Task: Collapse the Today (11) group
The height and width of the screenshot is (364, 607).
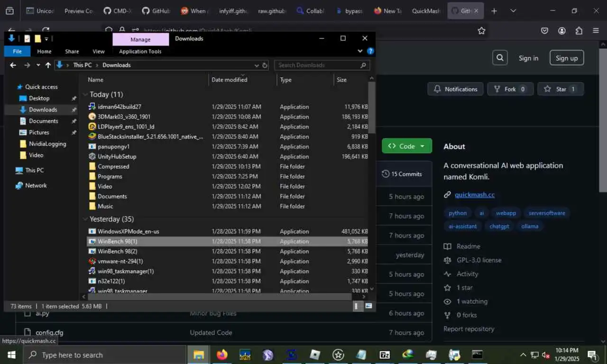Action: (85, 94)
